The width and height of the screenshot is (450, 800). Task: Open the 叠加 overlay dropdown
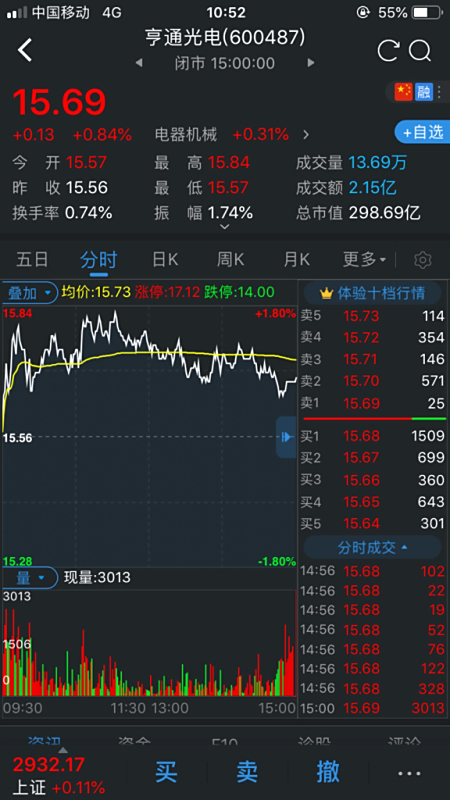(30, 293)
